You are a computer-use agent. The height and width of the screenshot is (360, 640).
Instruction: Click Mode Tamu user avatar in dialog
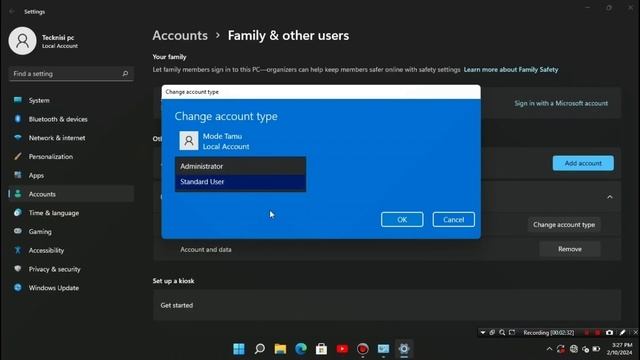(189, 141)
